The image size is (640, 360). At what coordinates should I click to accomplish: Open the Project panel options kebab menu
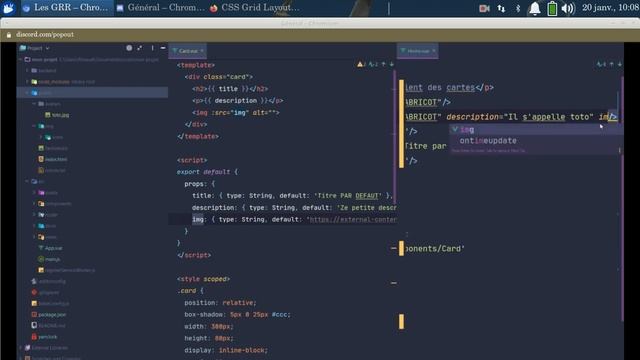coord(152,48)
